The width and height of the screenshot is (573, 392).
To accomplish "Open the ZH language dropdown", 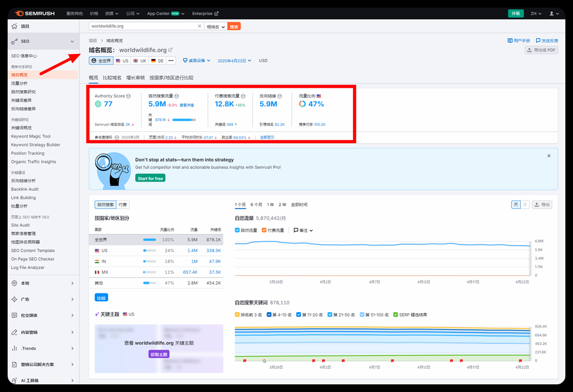I will pyautogui.click(x=536, y=13).
